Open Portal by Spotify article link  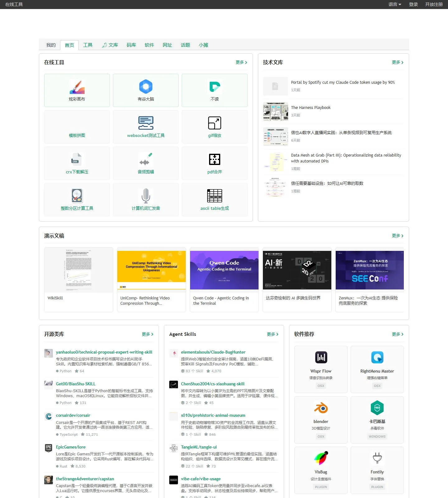(343, 82)
